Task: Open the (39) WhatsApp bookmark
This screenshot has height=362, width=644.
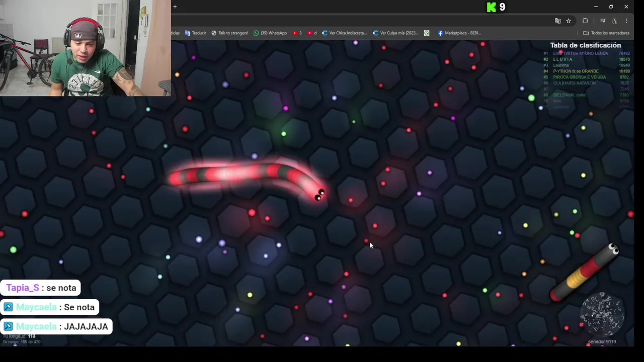Action: [270, 33]
